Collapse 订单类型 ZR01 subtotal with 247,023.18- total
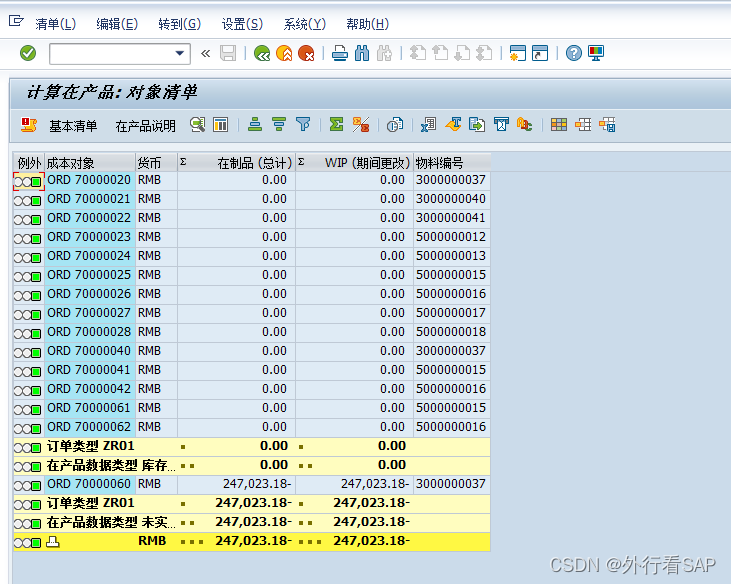The width and height of the screenshot is (731, 584). (x=183, y=504)
